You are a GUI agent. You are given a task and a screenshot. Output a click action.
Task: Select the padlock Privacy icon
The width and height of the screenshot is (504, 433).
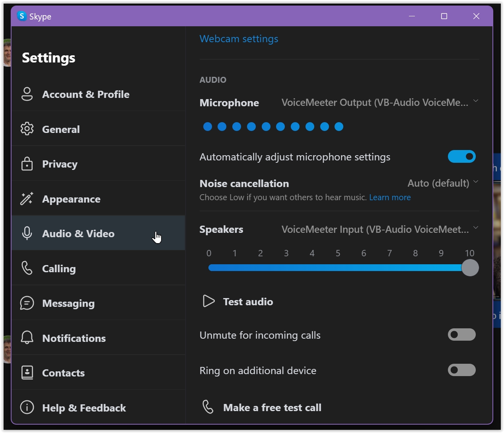coord(27,164)
